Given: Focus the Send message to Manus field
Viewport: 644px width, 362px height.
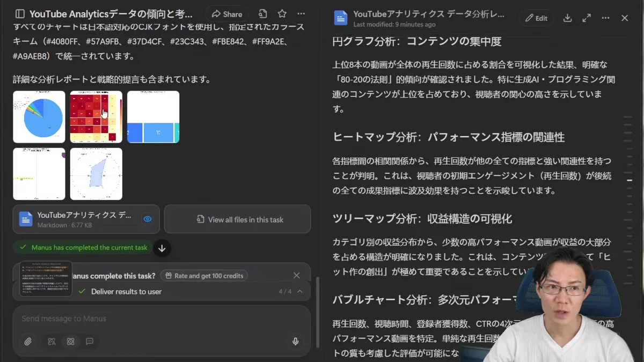Looking at the screenshot, I should tap(161, 319).
